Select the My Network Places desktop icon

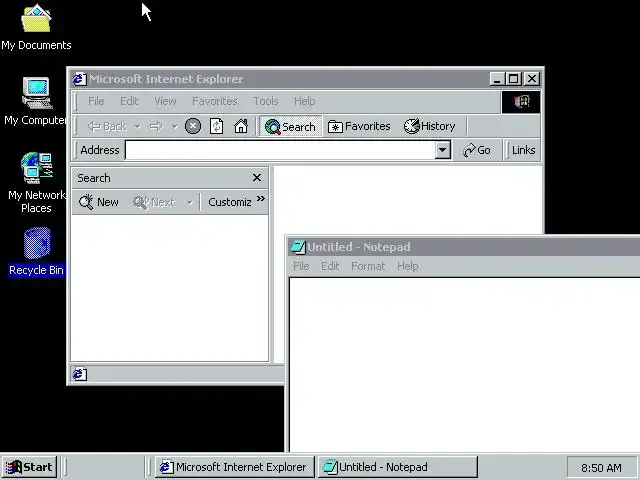click(36, 182)
